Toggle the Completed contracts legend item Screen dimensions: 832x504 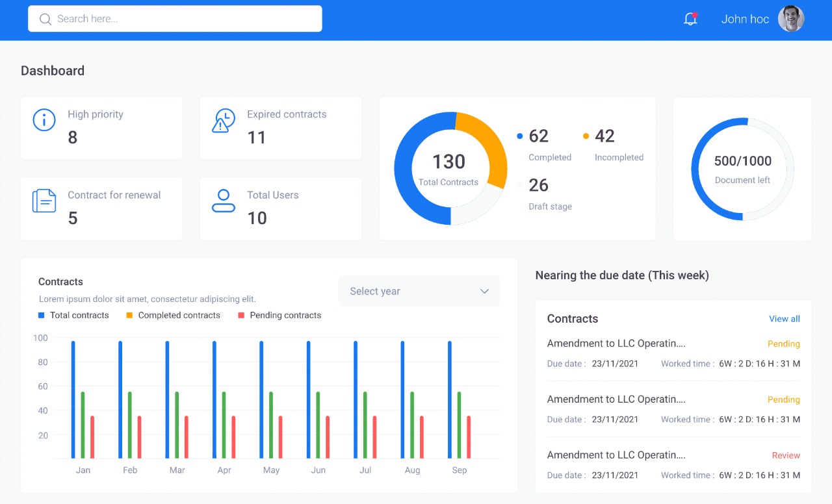(x=172, y=315)
